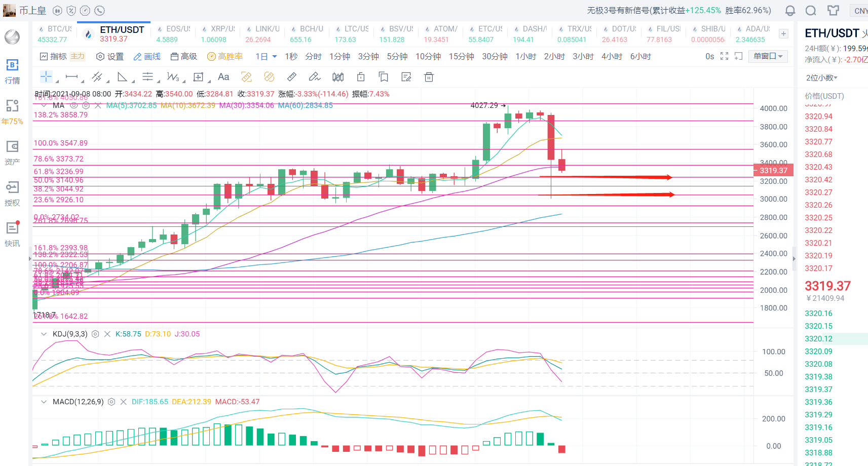
Task: Enter fullscreen chart mode icon
Action: point(724,56)
